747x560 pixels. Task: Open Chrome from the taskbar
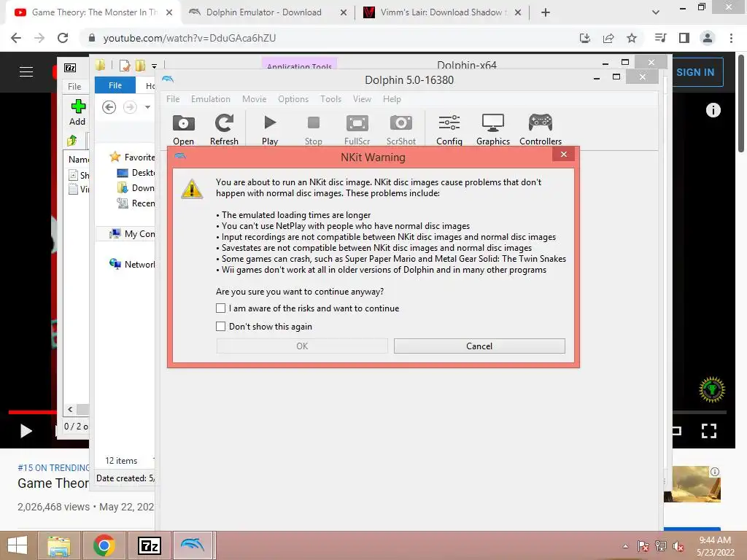(x=104, y=545)
